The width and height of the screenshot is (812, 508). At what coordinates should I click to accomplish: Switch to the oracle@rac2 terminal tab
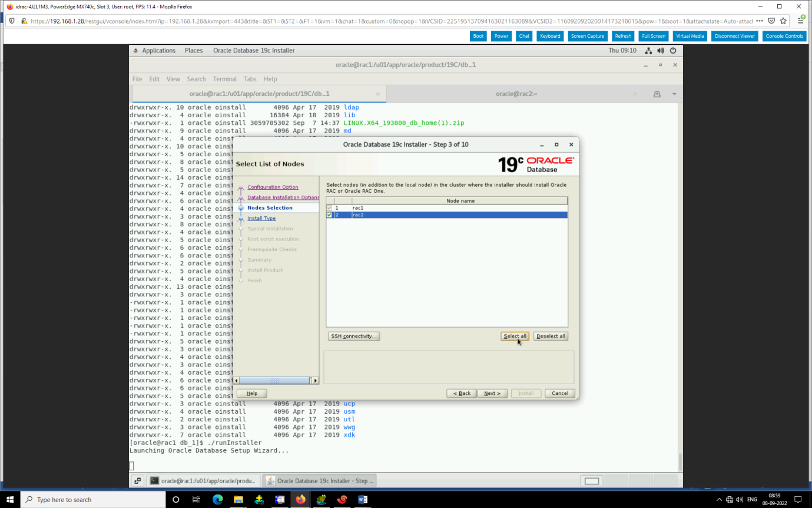[516, 94]
